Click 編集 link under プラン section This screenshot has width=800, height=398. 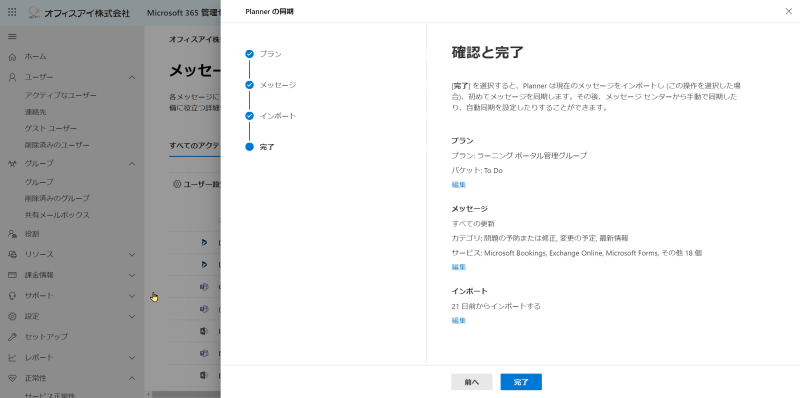(459, 185)
